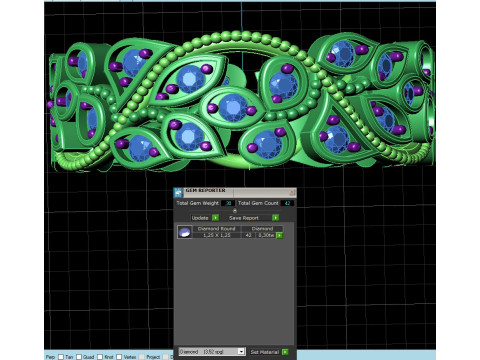Click the Save Report label
The width and height of the screenshot is (480, 360).
(x=244, y=218)
